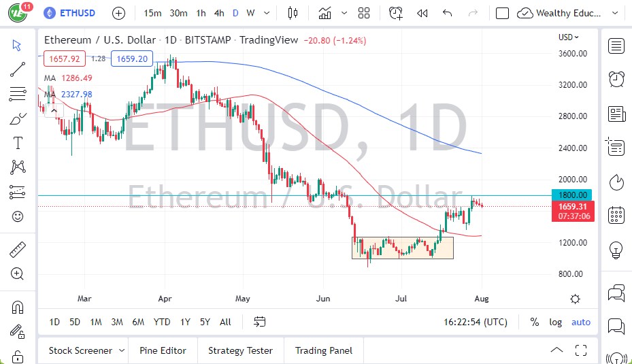Viewport: 632px width, 364px height.
Task: Expand the Stock Screener dropdown
Action: point(122,350)
